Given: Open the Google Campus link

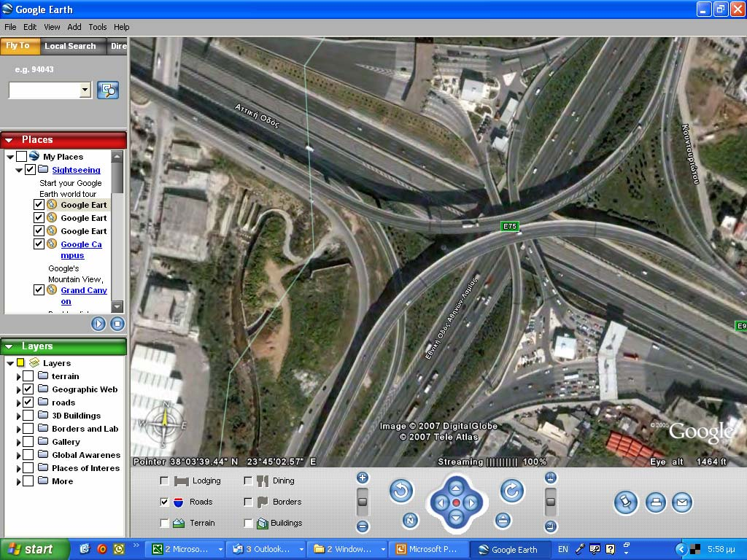Looking at the screenshot, I should click(81, 249).
